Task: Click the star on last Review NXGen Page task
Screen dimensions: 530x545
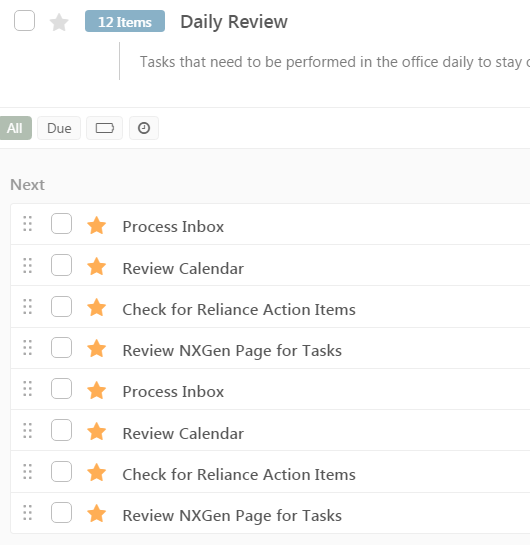Action: [96, 513]
